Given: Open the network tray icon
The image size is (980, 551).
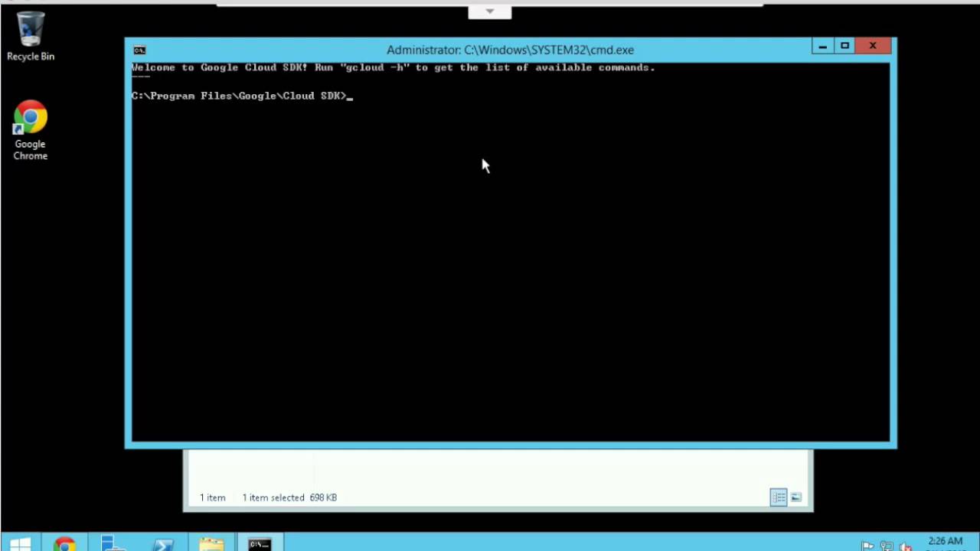Looking at the screenshot, I should 887,546.
